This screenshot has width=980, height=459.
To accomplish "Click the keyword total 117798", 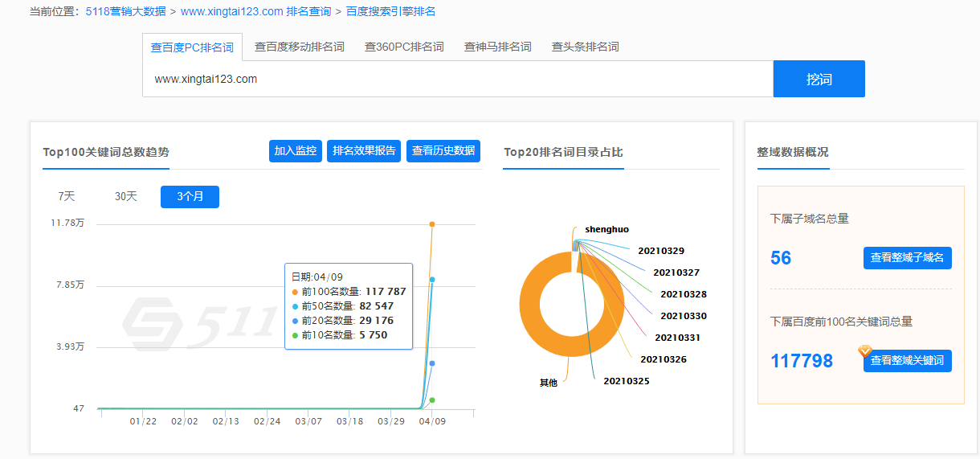I will [x=802, y=361].
